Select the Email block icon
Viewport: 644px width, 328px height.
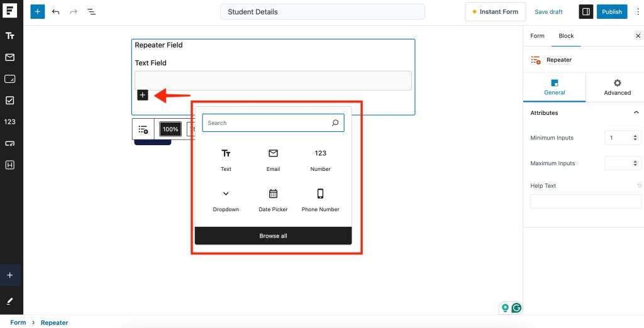point(273,154)
